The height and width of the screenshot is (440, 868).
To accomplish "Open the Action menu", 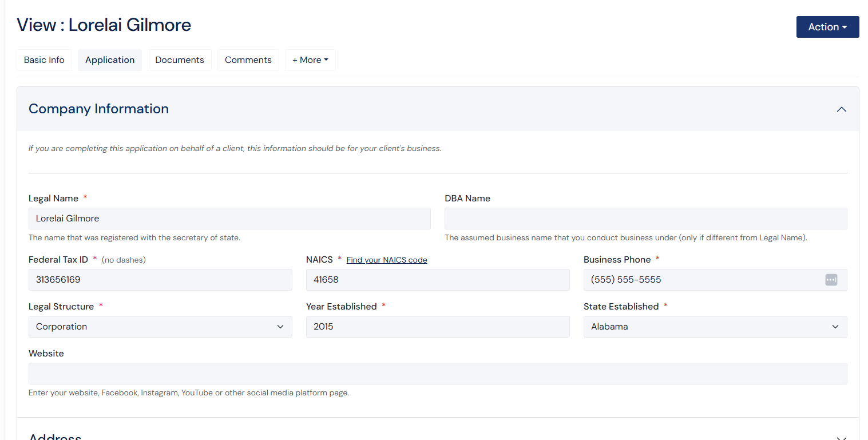I will (x=827, y=26).
